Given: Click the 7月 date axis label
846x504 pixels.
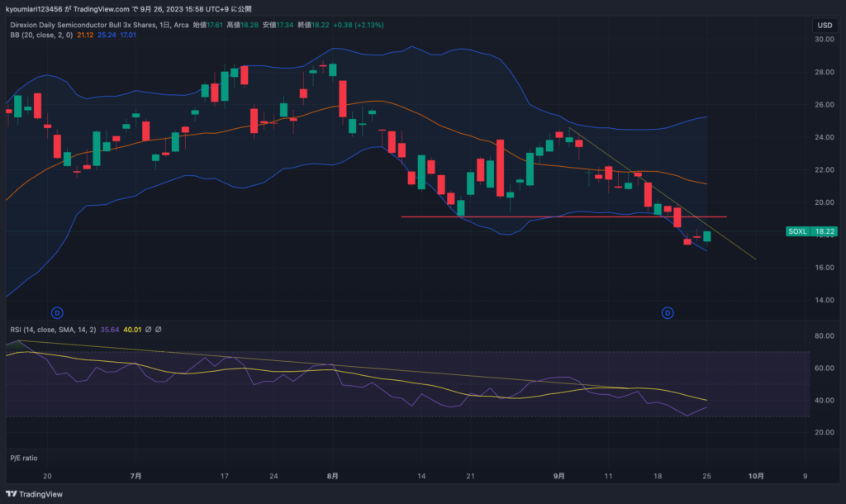Looking at the screenshot, I should coord(136,476).
